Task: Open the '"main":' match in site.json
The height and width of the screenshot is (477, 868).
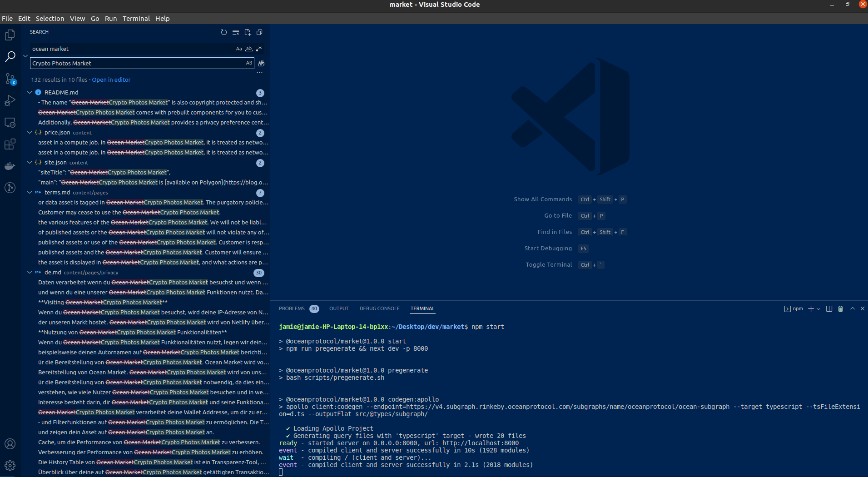Action: (154, 182)
